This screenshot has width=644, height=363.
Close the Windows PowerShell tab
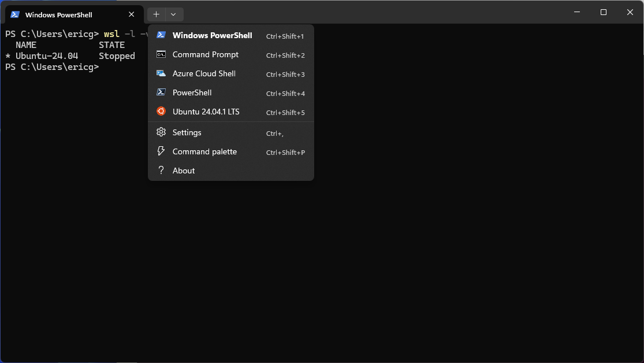coord(132,14)
